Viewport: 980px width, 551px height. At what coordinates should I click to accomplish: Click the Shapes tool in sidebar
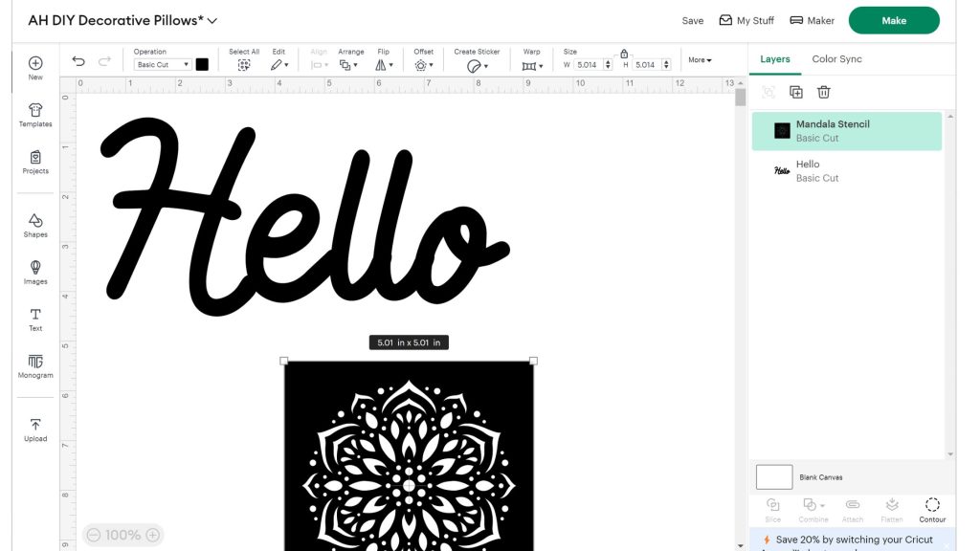pyautogui.click(x=35, y=225)
